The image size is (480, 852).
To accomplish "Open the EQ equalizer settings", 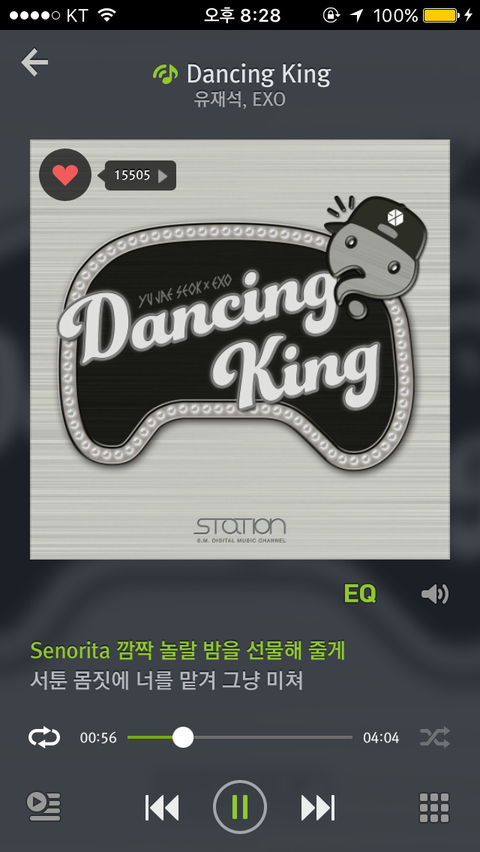I will click(x=360, y=594).
